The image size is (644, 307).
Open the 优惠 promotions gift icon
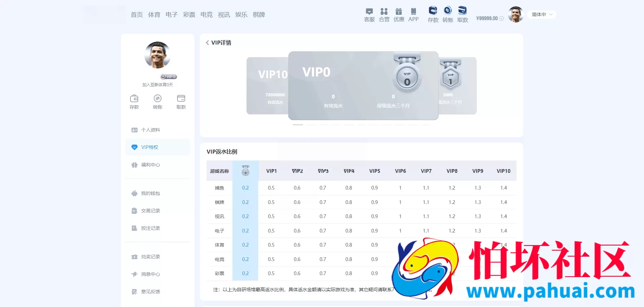[x=399, y=15]
